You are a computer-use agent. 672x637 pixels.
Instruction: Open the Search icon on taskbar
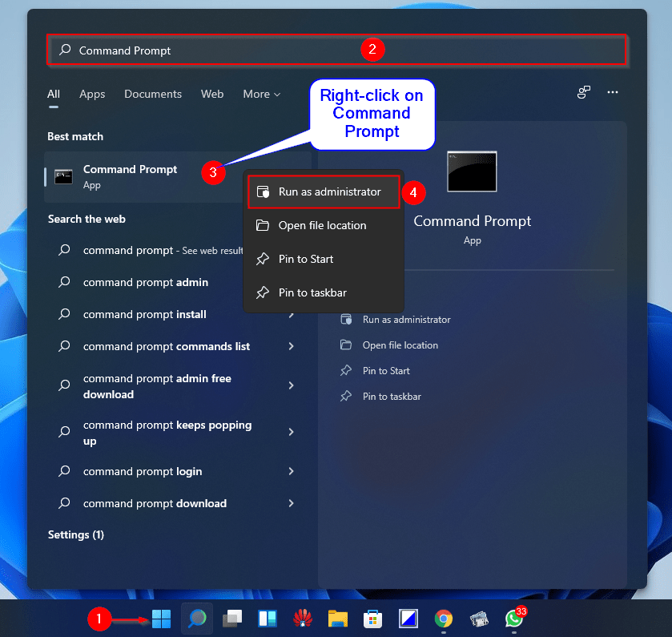[197, 619]
